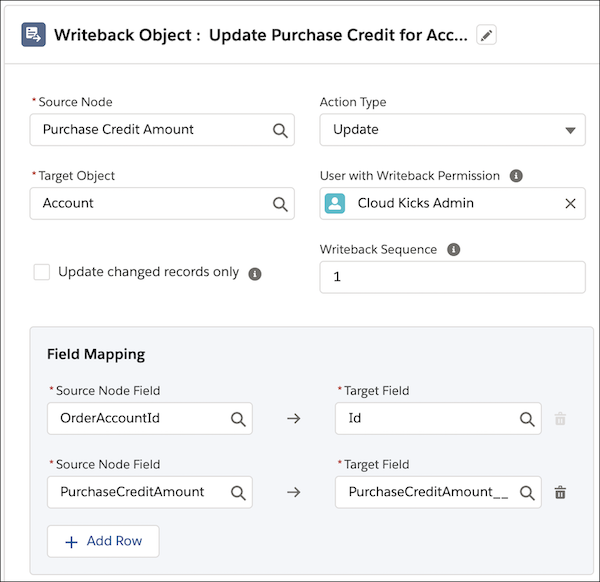Click the search icon in Source Node field

point(280,130)
